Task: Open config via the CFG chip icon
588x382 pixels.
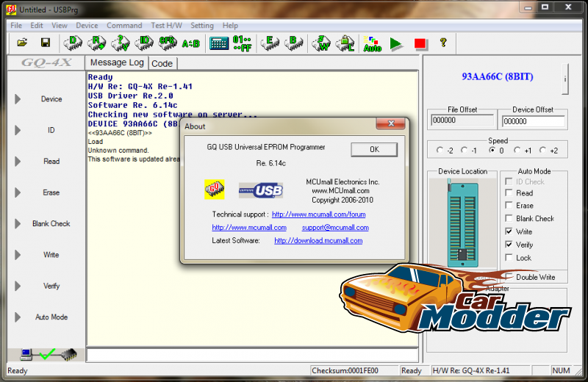Action: tap(168, 43)
